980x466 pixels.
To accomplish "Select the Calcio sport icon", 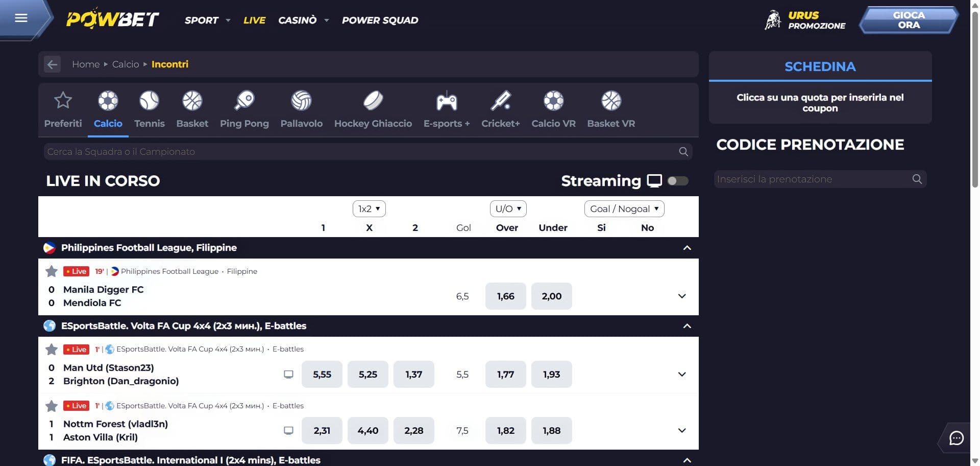I will click(x=108, y=100).
